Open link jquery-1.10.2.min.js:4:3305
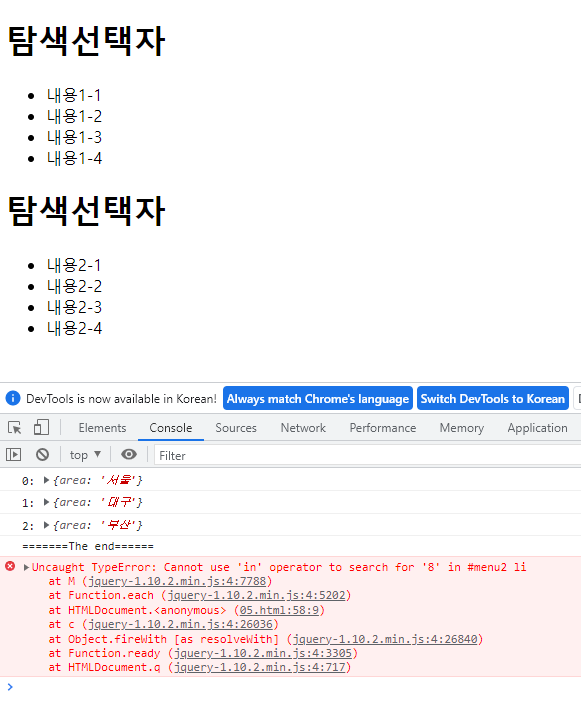Image resolution: width=581 pixels, height=724 pixels. tap(263, 653)
